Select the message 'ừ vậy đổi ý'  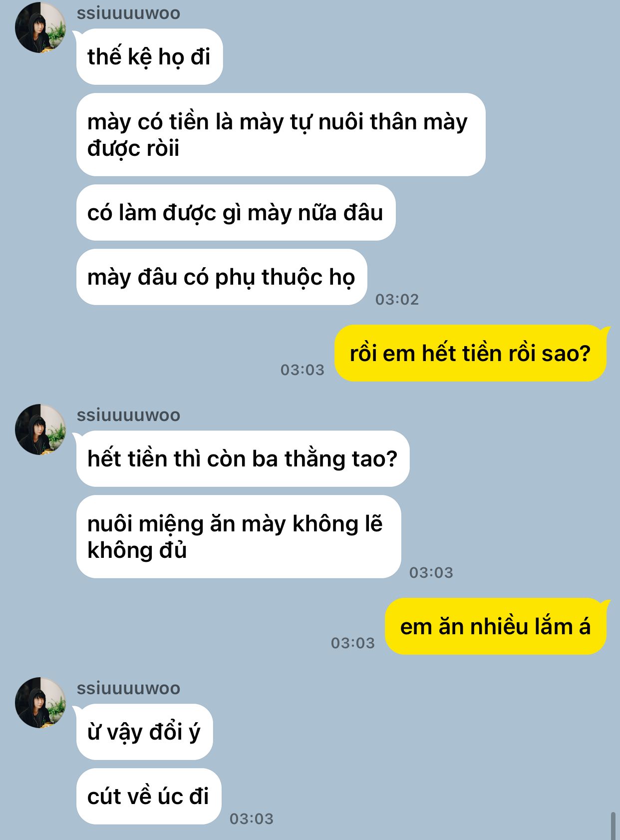(144, 732)
